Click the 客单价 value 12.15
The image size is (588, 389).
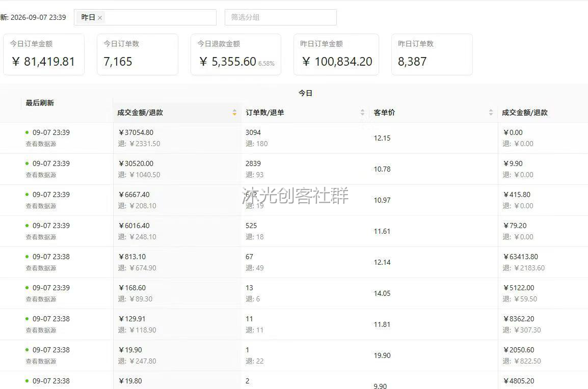pyautogui.click(x=382, y=138)
